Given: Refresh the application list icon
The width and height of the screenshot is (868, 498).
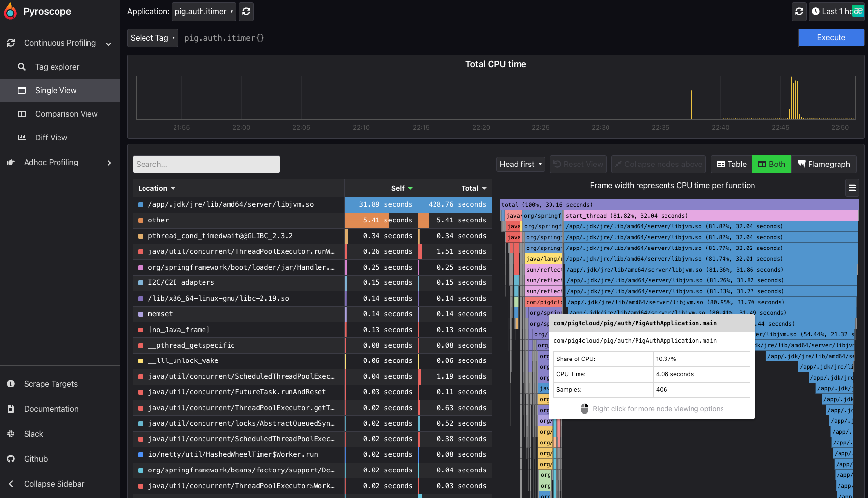Looking at the screenshot, I should (x=246, y=11).
